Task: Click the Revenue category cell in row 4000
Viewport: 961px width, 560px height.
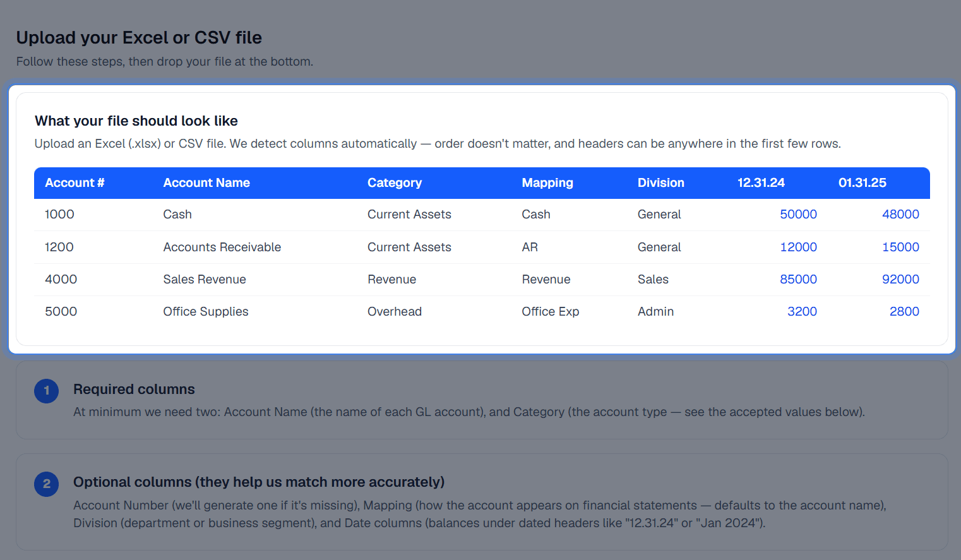Action: click(x=392, y=280)
